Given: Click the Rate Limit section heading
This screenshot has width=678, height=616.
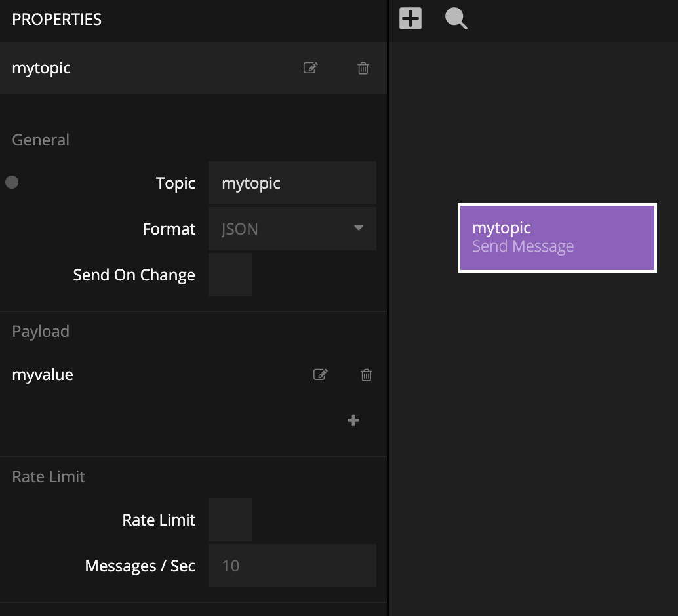Looking at the screenshot, I should [49, 476].
